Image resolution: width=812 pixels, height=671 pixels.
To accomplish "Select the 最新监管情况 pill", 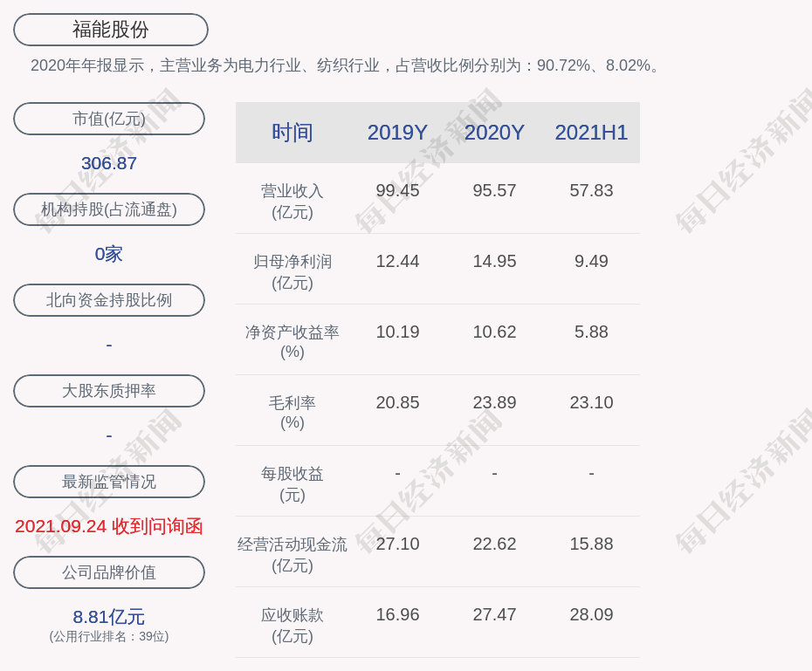I will pyautogui.click(x=109, y=482).
